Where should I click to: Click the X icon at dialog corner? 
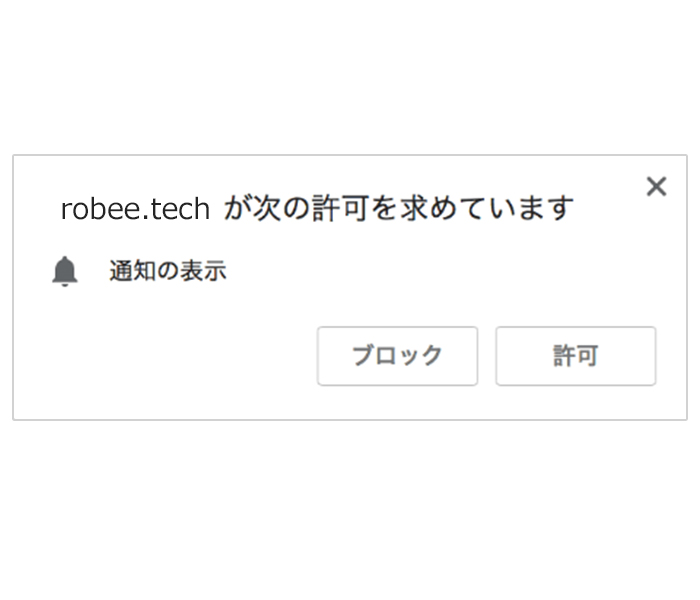656,186
